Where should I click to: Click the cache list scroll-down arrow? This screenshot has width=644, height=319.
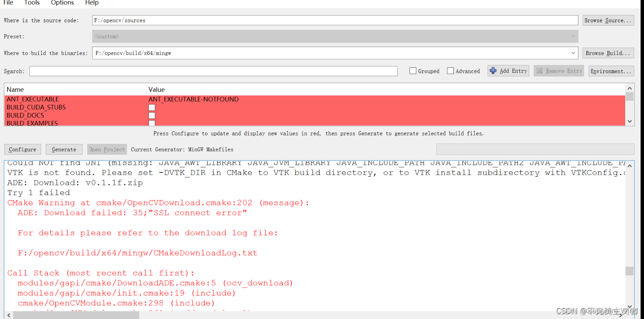tap(629, 121)
